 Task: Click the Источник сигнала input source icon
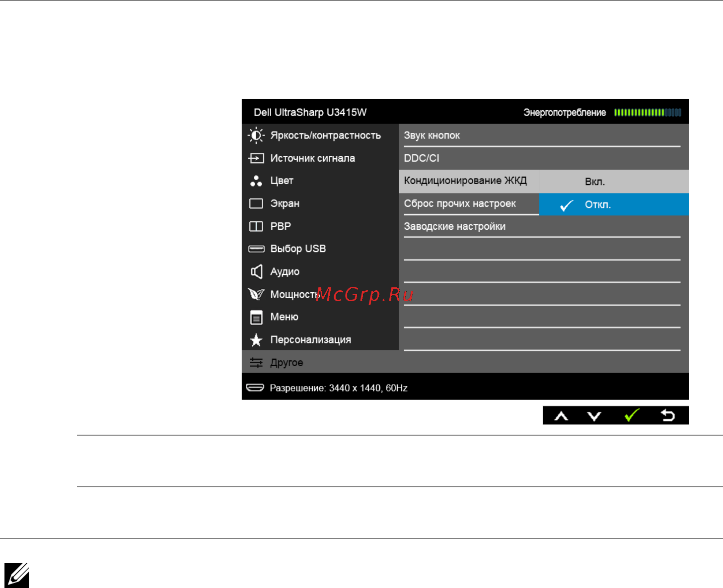(x=256, y=158)
